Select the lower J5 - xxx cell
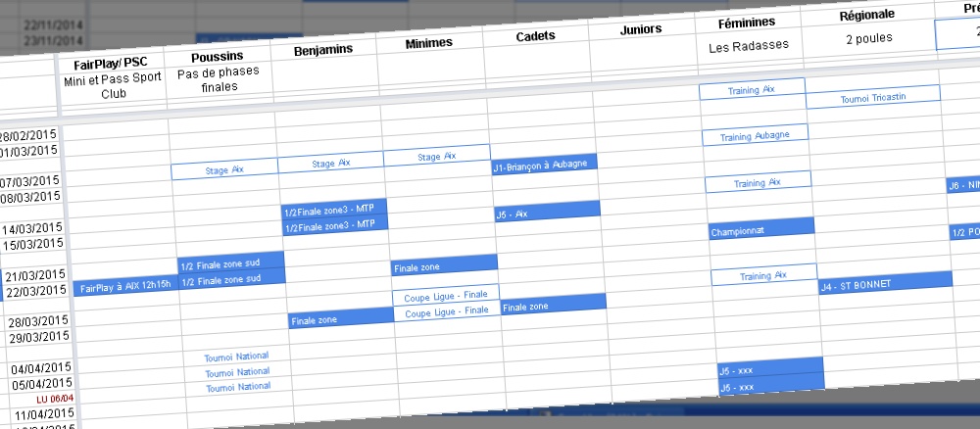The height and width of the screenshot is (429, 980). tap(771, 385)
